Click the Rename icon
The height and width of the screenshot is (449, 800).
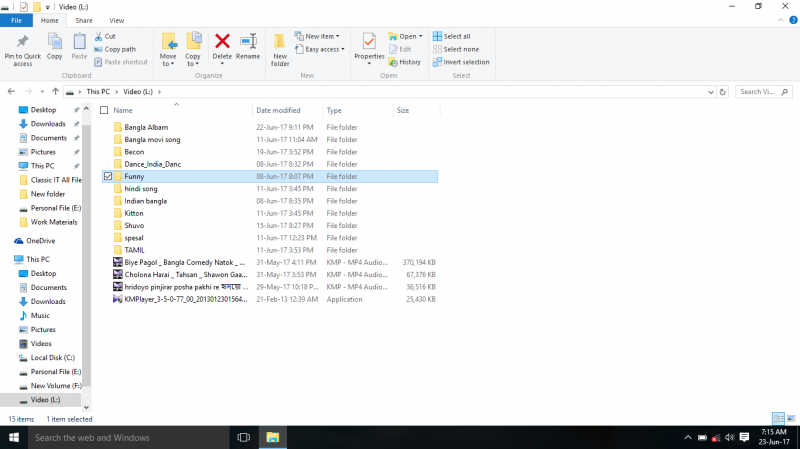[248, 41]
